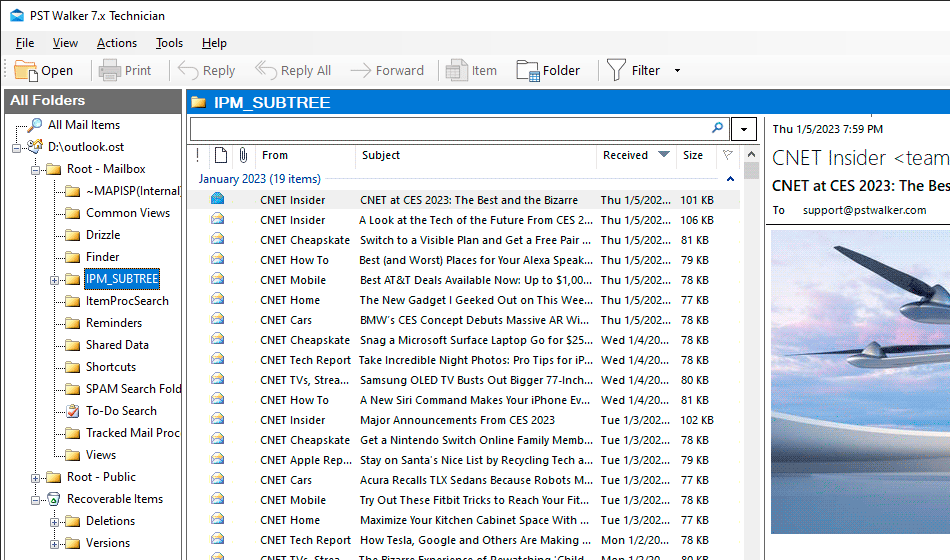Click the flag column header icon
The height and width of the screenshot is (560, 950).
(x=728, y=155)
